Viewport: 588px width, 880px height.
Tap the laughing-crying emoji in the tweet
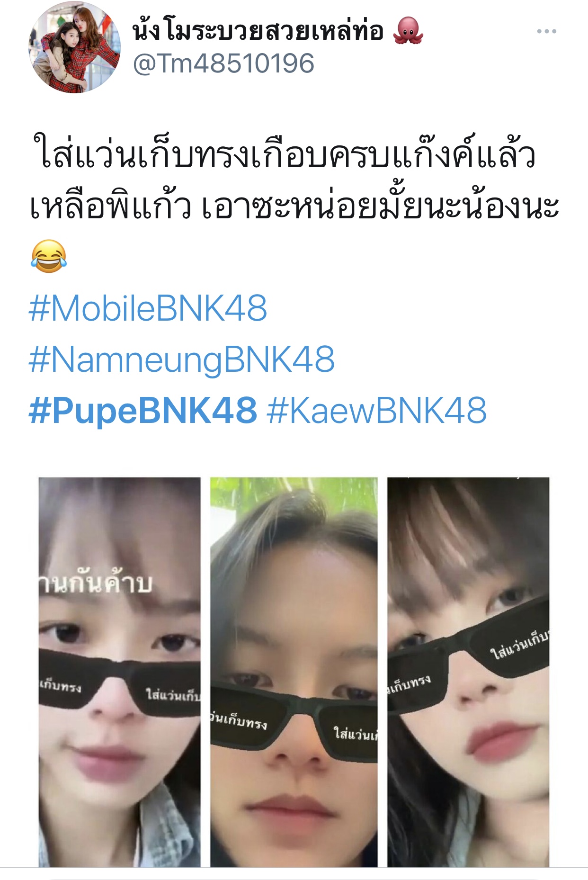tap(49, 256)
